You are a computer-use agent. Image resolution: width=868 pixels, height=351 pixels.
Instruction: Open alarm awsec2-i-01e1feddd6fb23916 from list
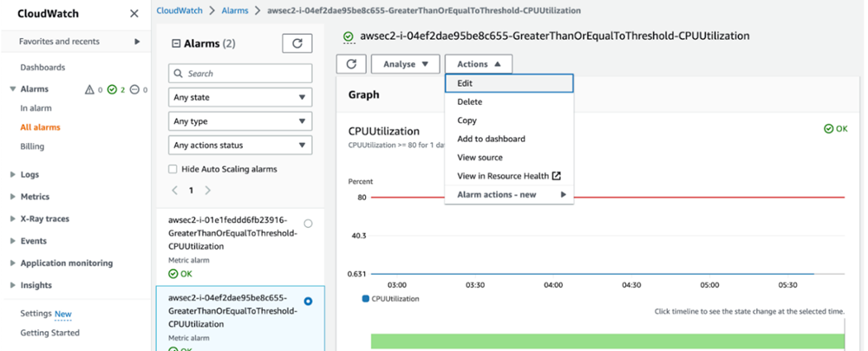tap(232, 233)
